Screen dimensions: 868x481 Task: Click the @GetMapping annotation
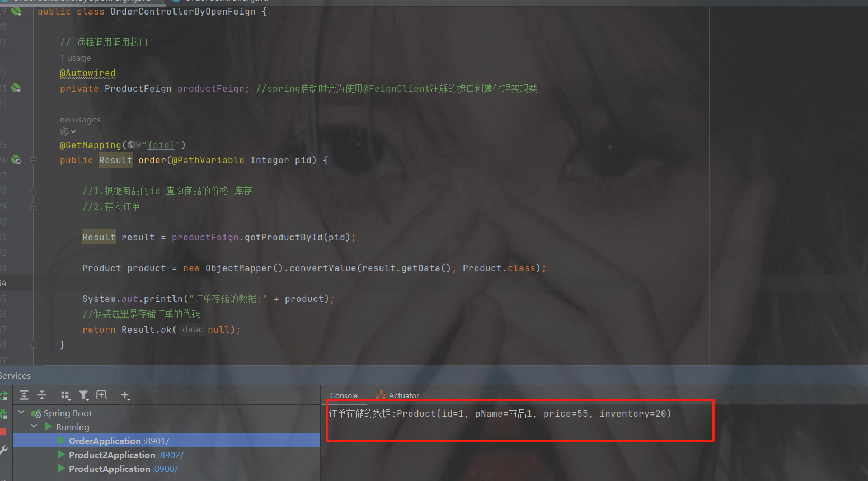91,145
